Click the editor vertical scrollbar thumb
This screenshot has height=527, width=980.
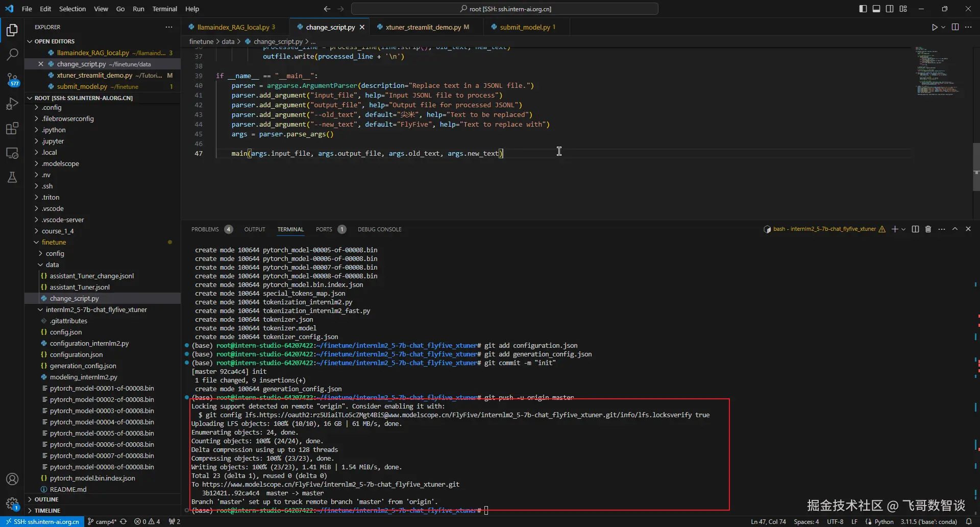pos(976,166)
